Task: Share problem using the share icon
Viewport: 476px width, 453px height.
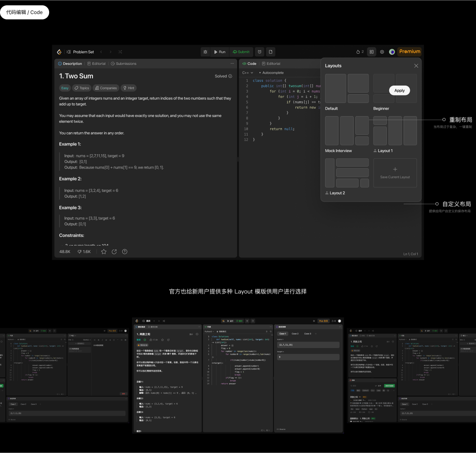Action: [114, 252]
